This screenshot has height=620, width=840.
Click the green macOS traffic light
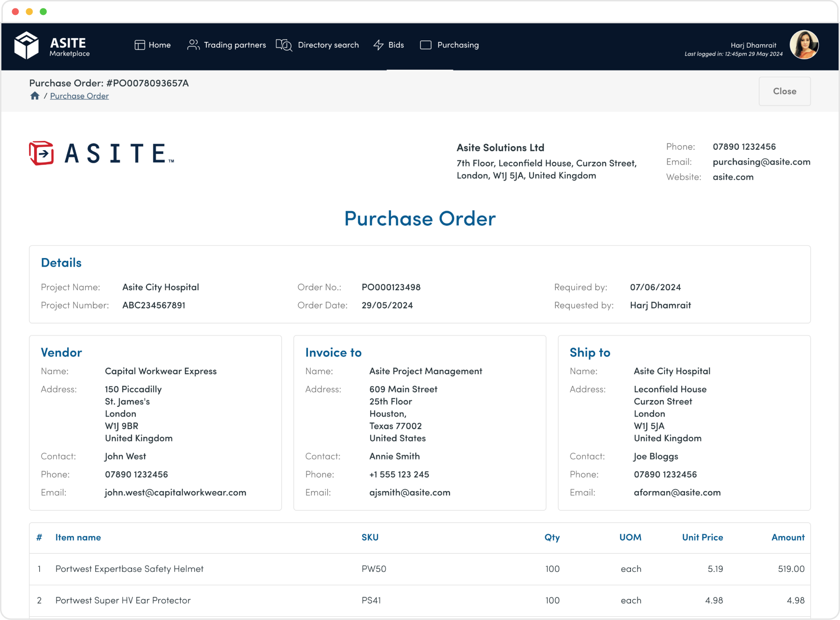point(43,11)
